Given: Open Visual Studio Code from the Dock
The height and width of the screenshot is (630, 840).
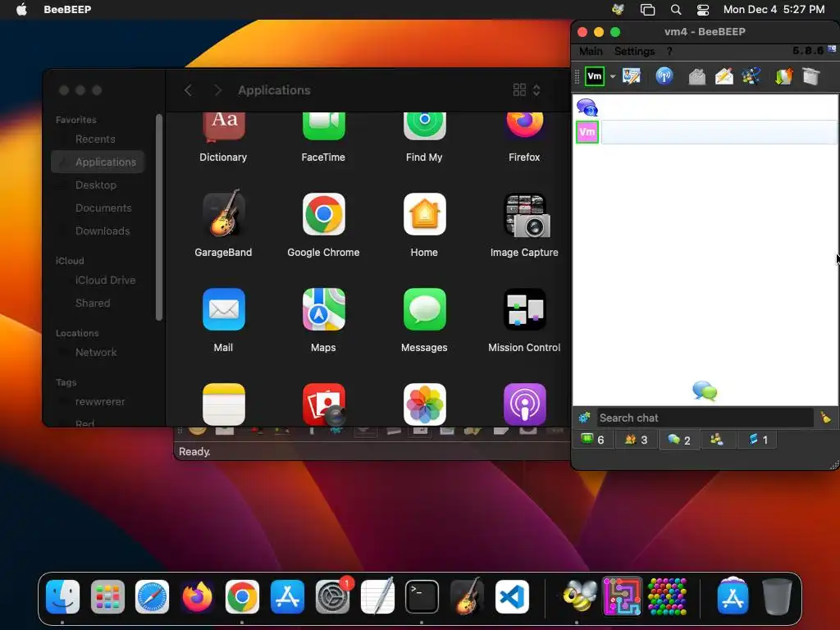Looking at the screenshot, I should [x=512, y=597].
